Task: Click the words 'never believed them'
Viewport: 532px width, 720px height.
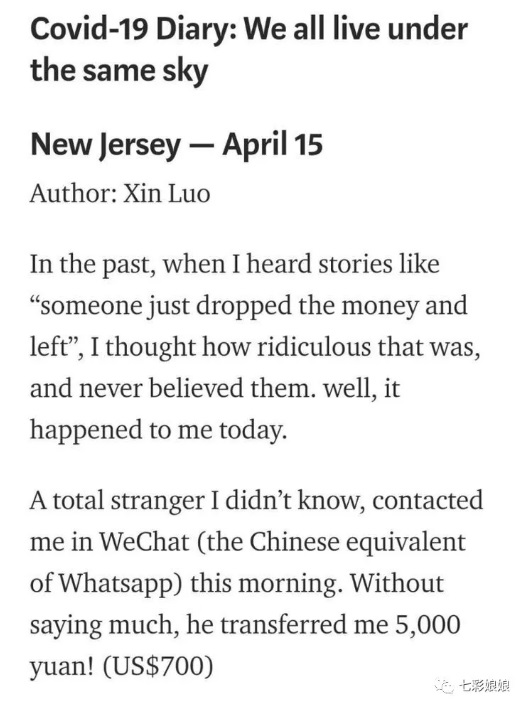Action: click(197, 388)
